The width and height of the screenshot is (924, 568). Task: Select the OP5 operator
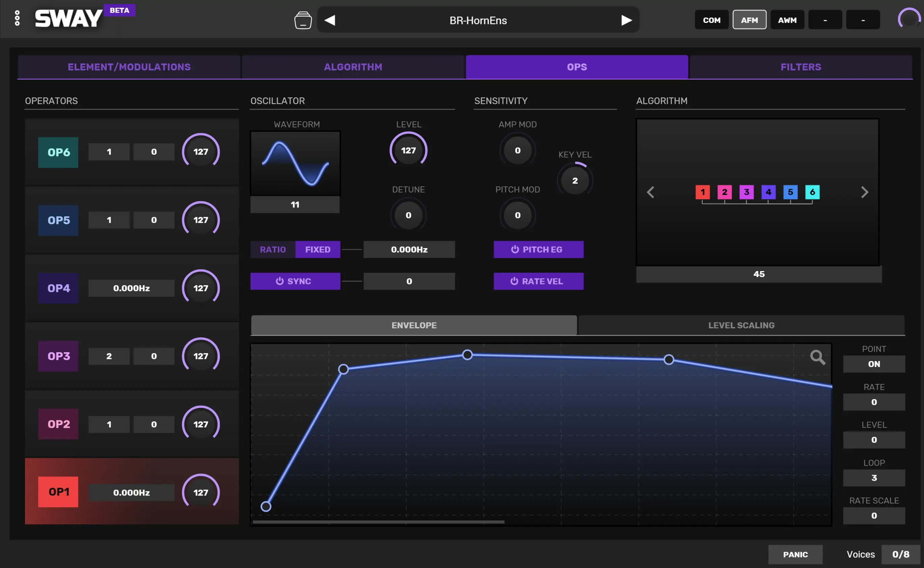(58, 220)
